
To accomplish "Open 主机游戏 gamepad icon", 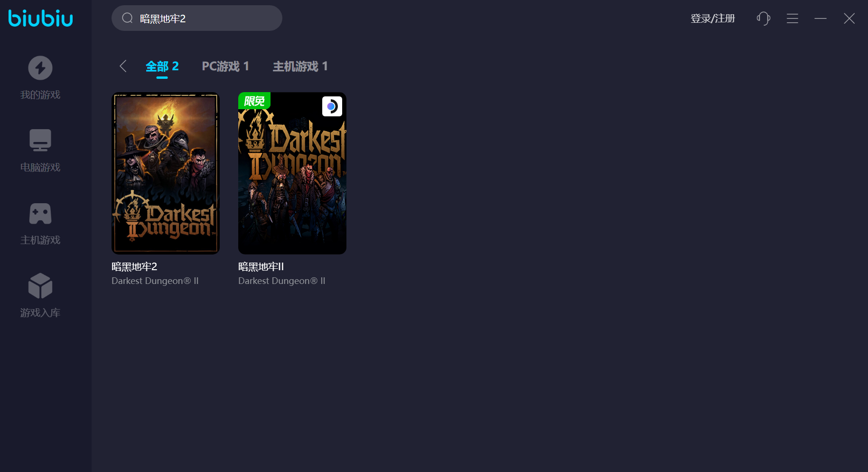I will click(40, 214).
